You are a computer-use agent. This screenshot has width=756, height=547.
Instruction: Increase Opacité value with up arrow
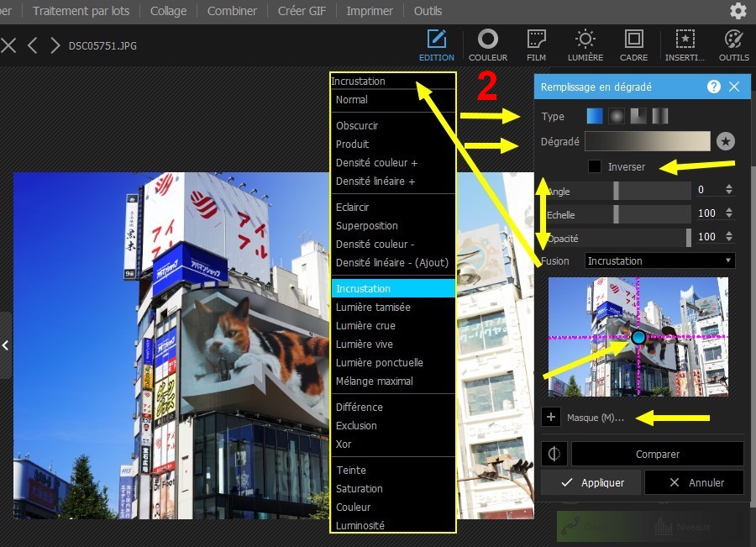(729, 233)
